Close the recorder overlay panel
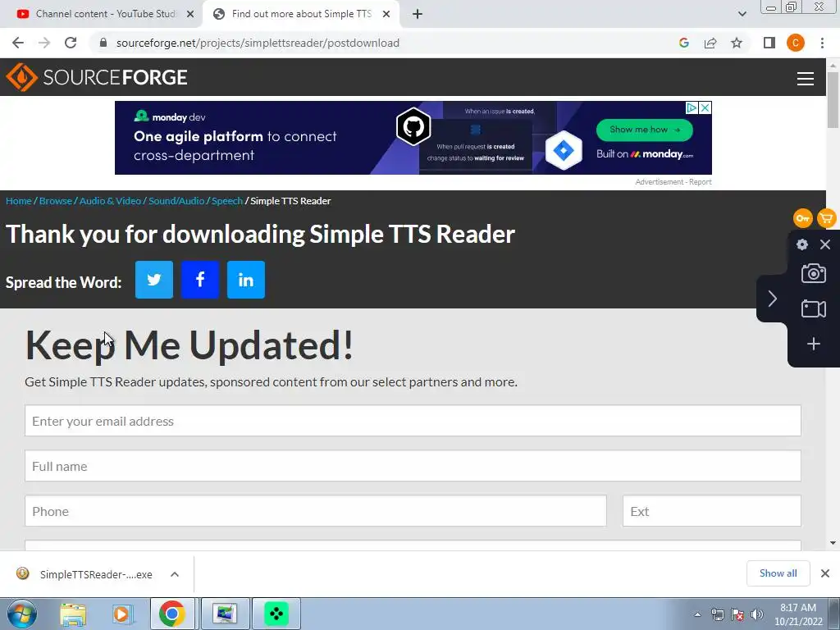Viewport: 840px width, 630px height. tap(825, 244)
